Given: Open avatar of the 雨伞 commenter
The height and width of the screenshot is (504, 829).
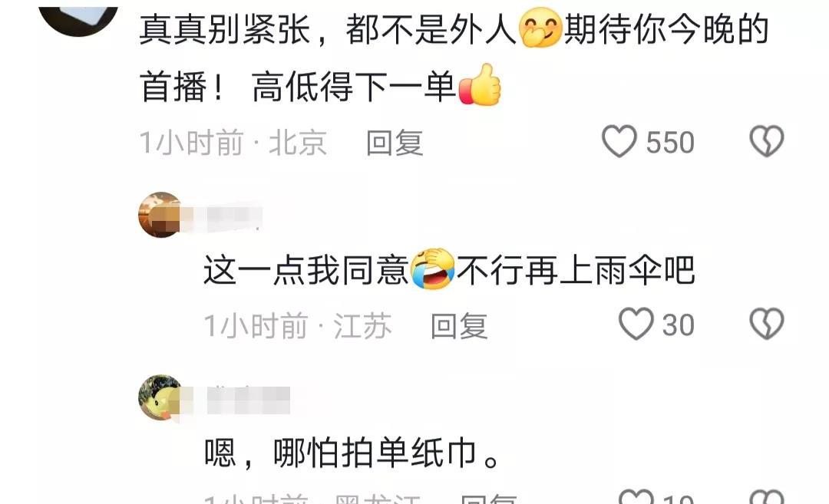Looking at the screenshot, I should (160, 215).
